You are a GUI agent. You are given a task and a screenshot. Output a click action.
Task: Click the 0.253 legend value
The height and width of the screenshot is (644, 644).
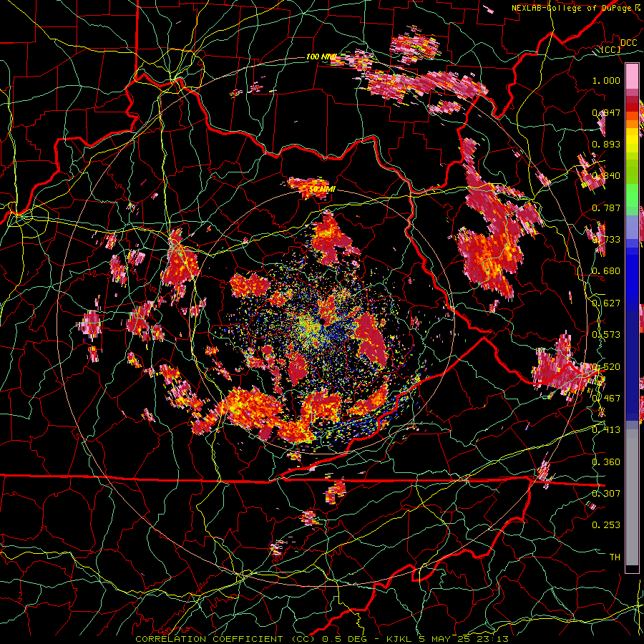[x=606, y=525]
